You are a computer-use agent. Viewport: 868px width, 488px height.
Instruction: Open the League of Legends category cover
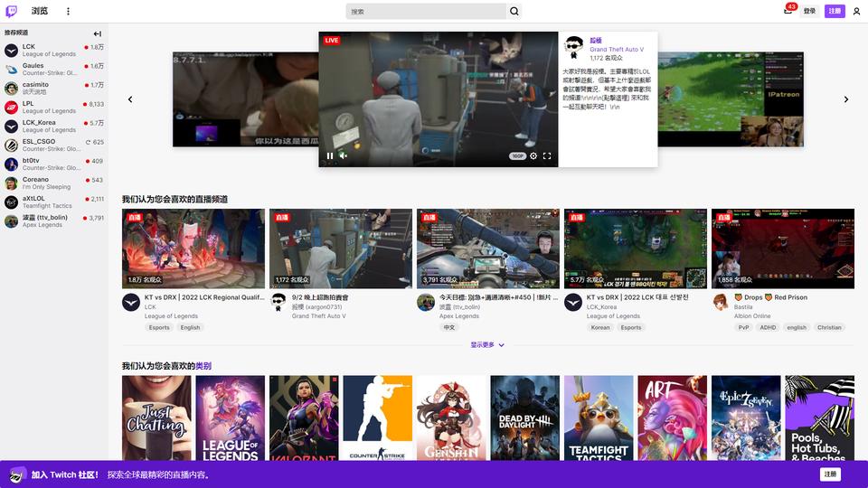[231, 418]
